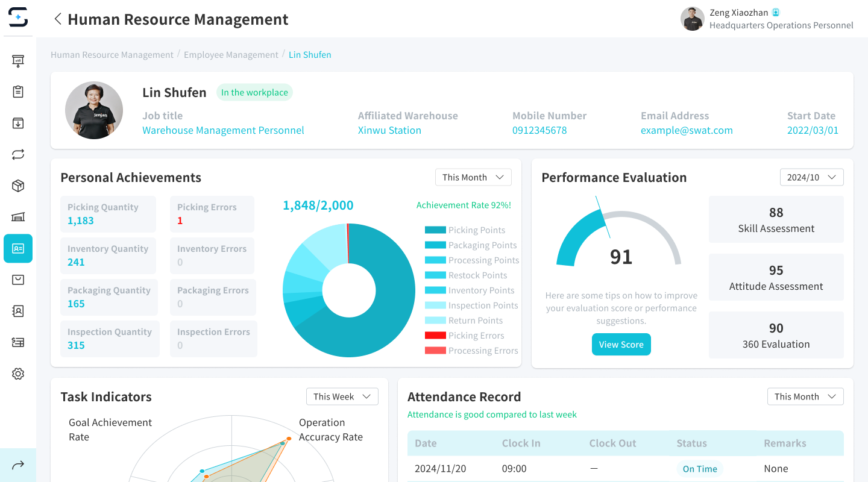Go to 'Employee Management' breadcrumb
The width and height of the screenshot is (868, 482).
[231, 55]
